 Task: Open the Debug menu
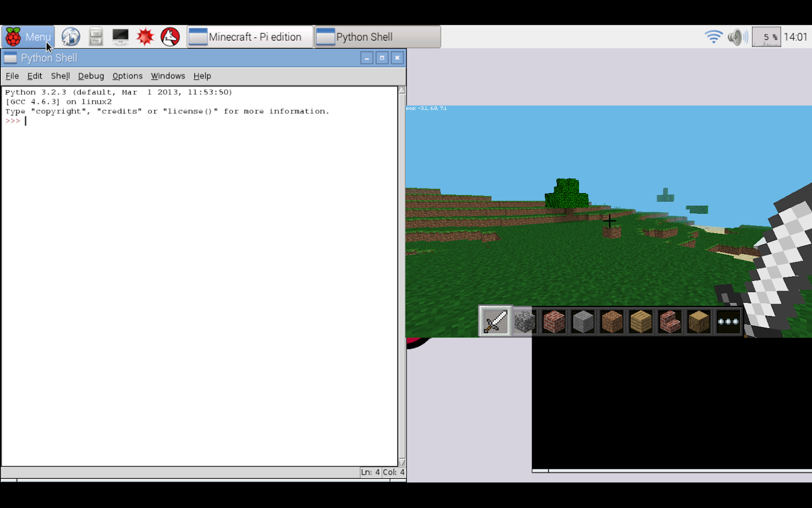click(x=91, y=76)
